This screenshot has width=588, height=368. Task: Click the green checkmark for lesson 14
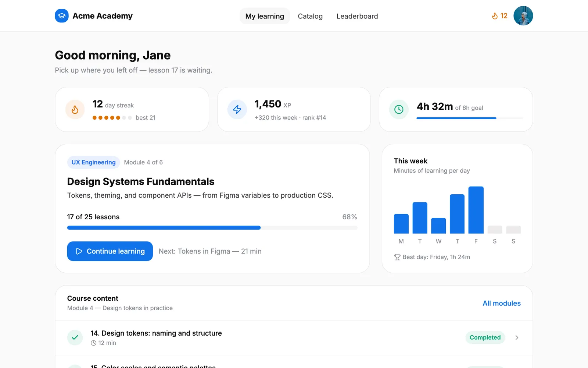pos(75,337)
